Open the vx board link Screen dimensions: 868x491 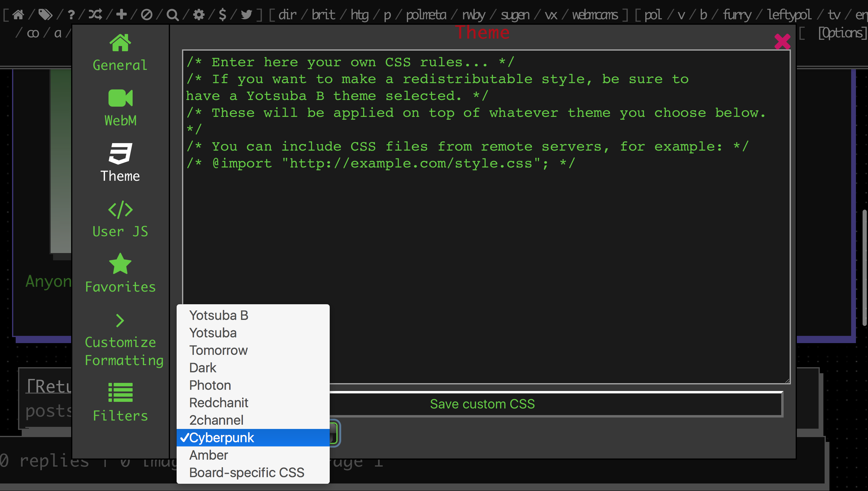click(551, 15)
